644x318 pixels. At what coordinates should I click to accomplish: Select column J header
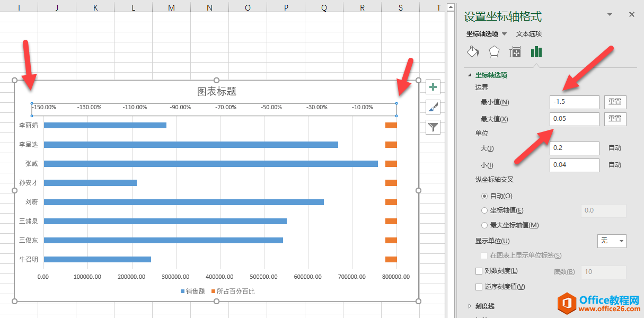pos(57,7)
